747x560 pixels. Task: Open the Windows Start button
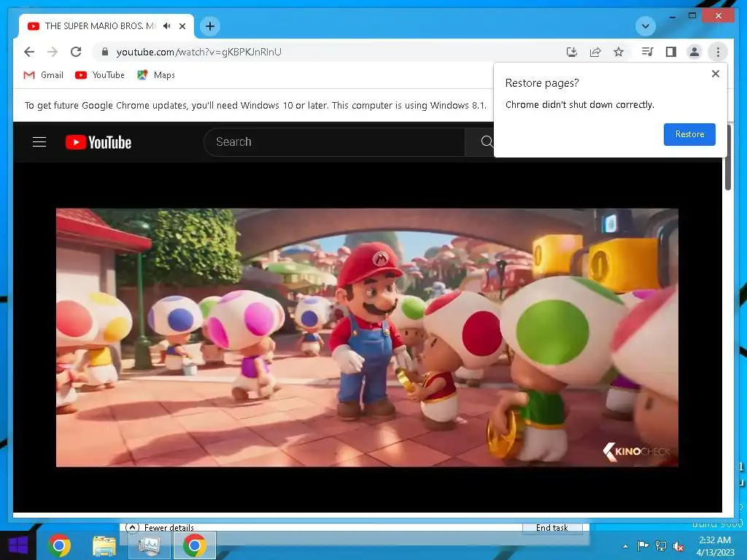(x=18, y=545)
